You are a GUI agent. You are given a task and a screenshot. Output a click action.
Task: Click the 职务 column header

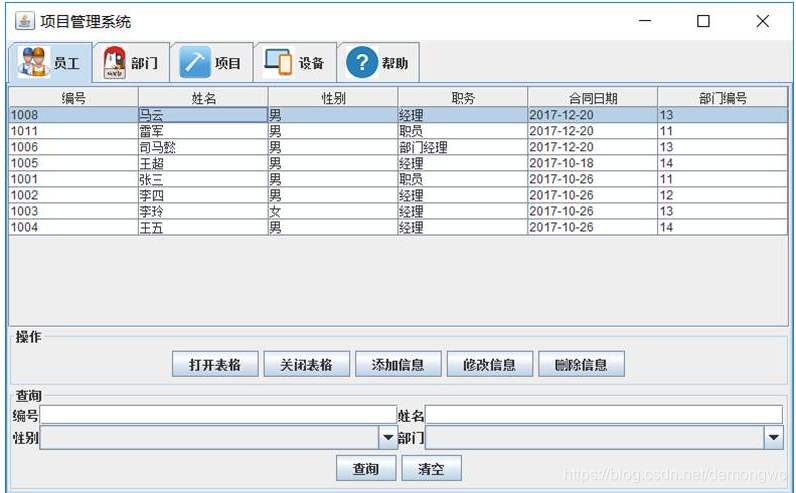(463, 97)
